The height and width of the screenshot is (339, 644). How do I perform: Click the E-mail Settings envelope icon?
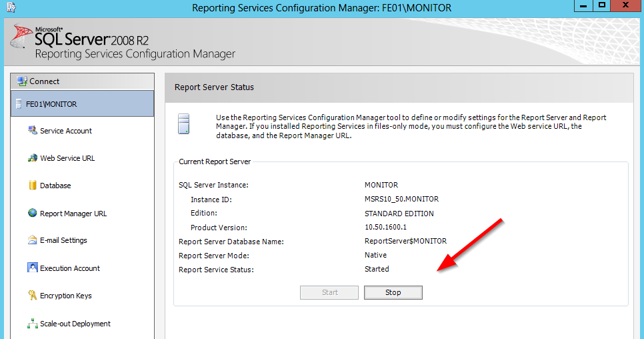tap(33, 240)
